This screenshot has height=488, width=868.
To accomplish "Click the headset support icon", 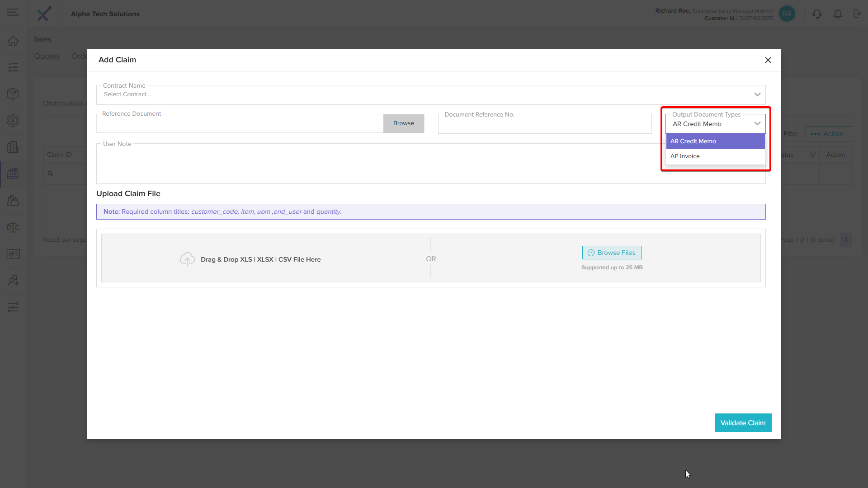I will point(816,14).
